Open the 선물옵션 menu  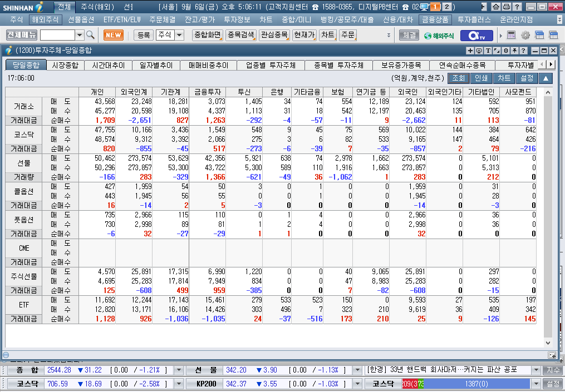[81, 19]
